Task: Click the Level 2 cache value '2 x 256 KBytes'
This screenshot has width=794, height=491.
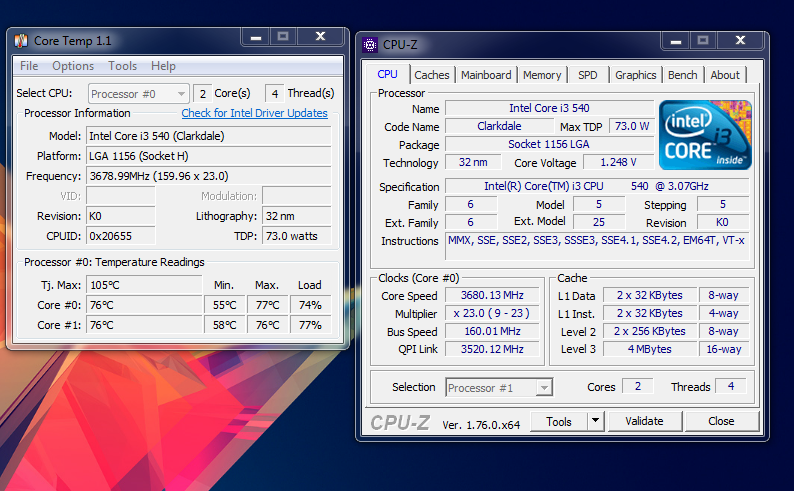Action: point(650,331)
